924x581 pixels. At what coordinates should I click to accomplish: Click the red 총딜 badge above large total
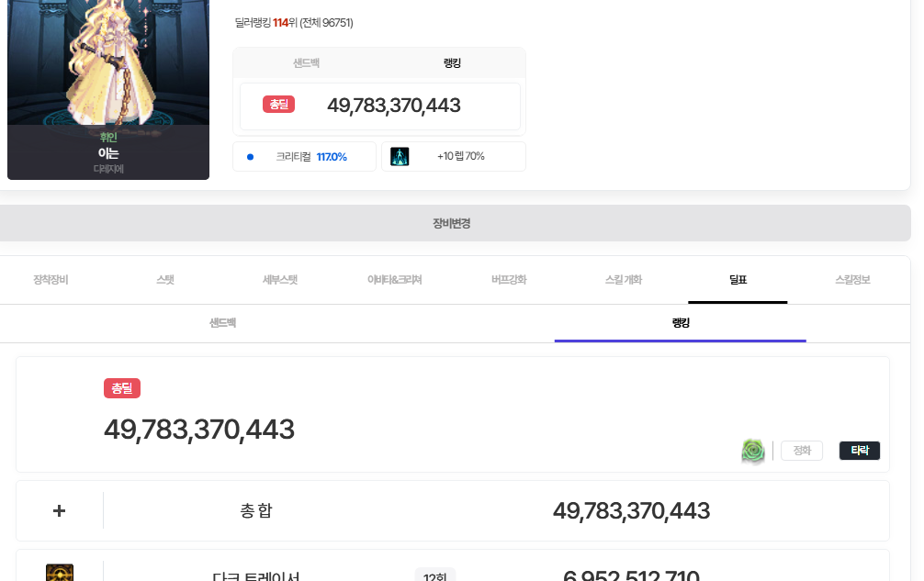tap(122, 388)
